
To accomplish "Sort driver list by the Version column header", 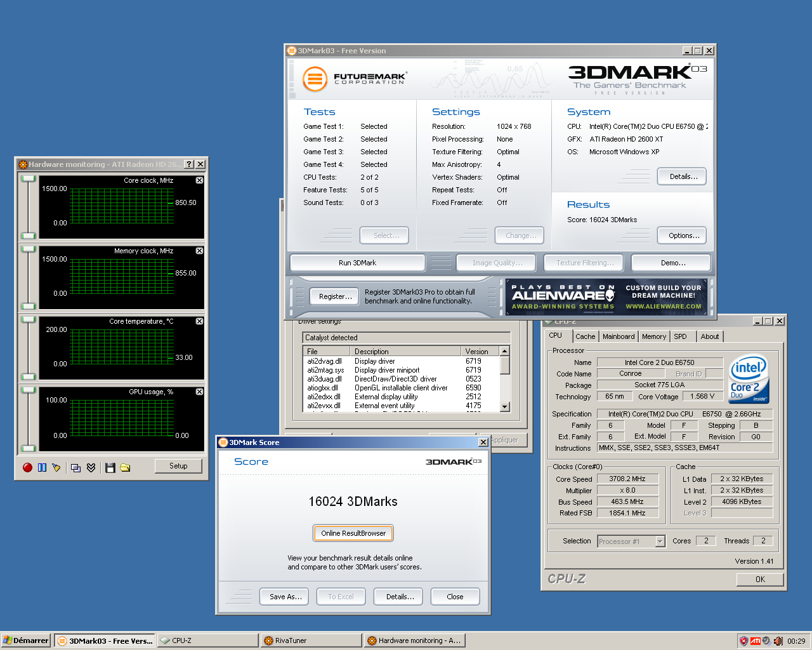I will click(x=480, y=352).
